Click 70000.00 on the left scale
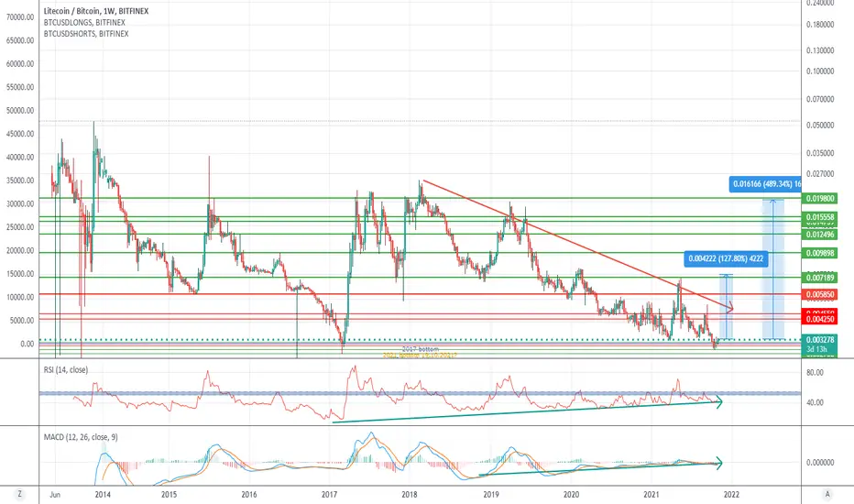The height and width of the screenshot is (504, 854). pos(20,16)
